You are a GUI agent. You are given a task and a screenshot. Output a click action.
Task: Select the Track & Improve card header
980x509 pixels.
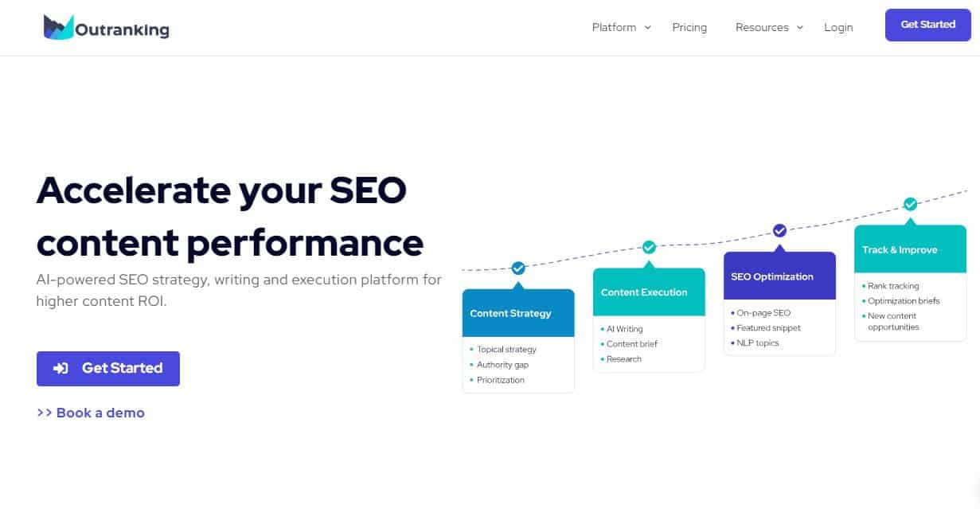[x=910, y=249]
